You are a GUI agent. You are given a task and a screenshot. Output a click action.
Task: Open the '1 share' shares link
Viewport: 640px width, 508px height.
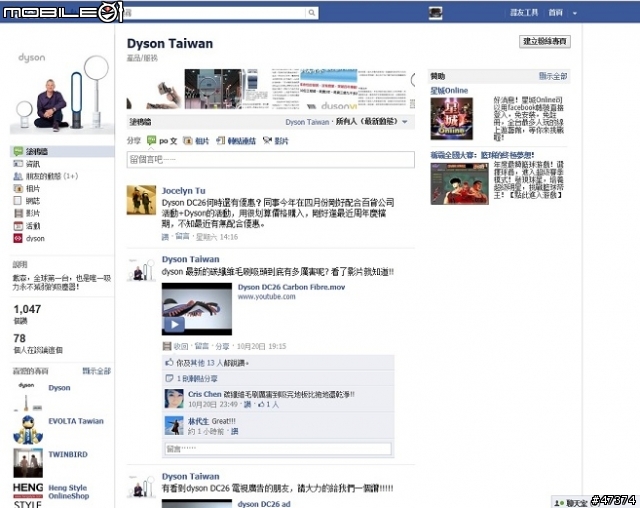pyautogui.click(x=197, y=379)
